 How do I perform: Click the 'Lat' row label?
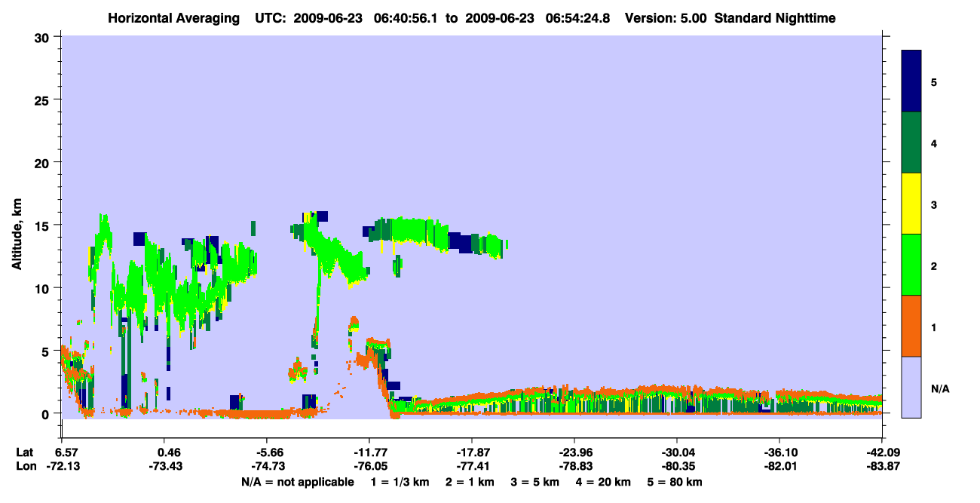[x=25, y=452]
